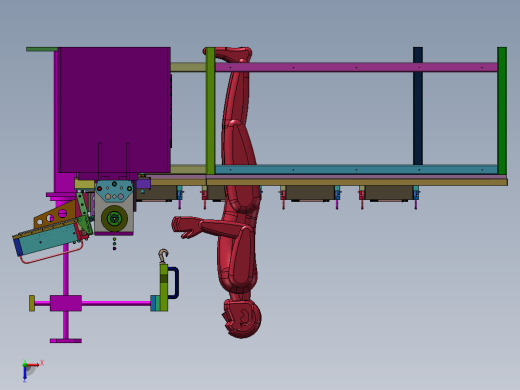Viewport: 520px width, 390px height.
Task: Pick the magenta base foot plate
Action: (66, 341)
